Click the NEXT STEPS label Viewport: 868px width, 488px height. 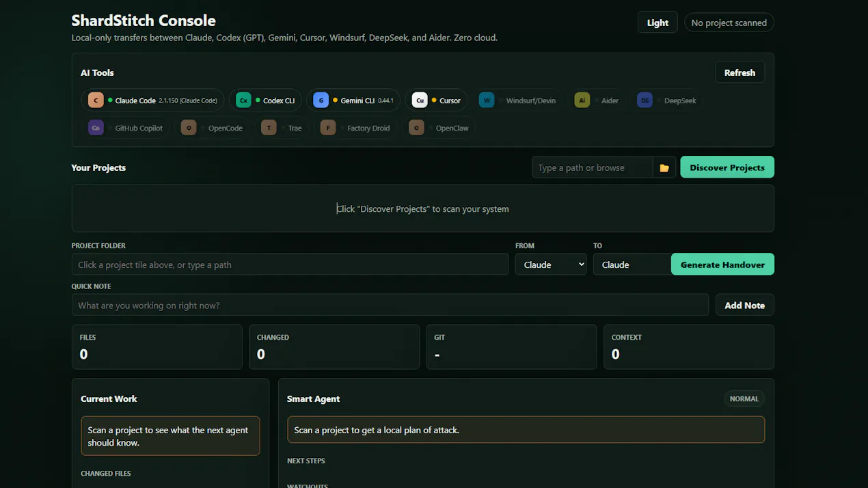(x=306, y=461)
